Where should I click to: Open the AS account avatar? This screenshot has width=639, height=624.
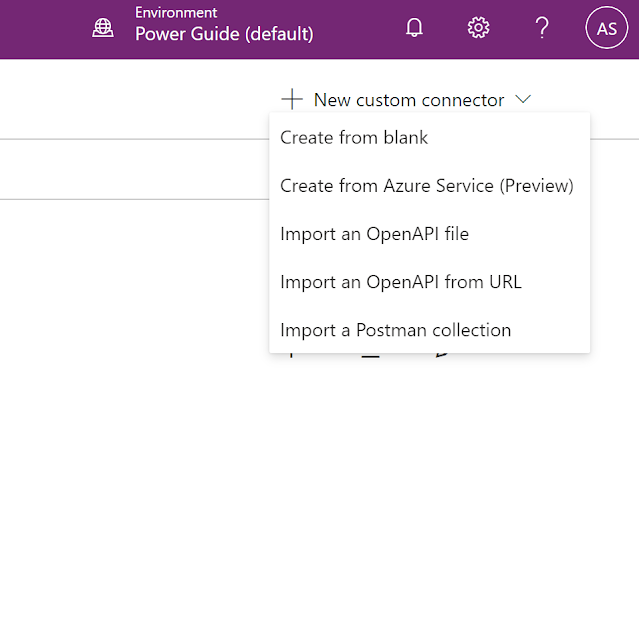[x=606, y=28]
